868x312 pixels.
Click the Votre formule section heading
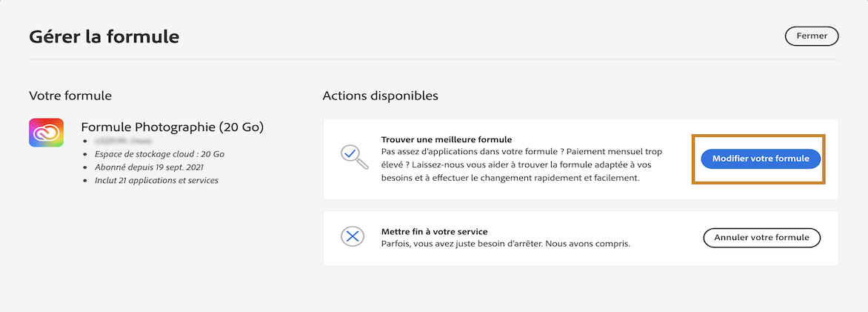[x=70, y=96]
